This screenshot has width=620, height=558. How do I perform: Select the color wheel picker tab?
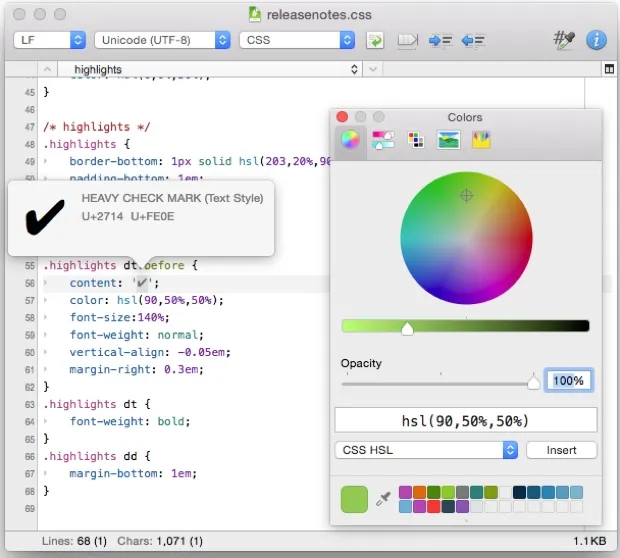click(x=350, y=140)
